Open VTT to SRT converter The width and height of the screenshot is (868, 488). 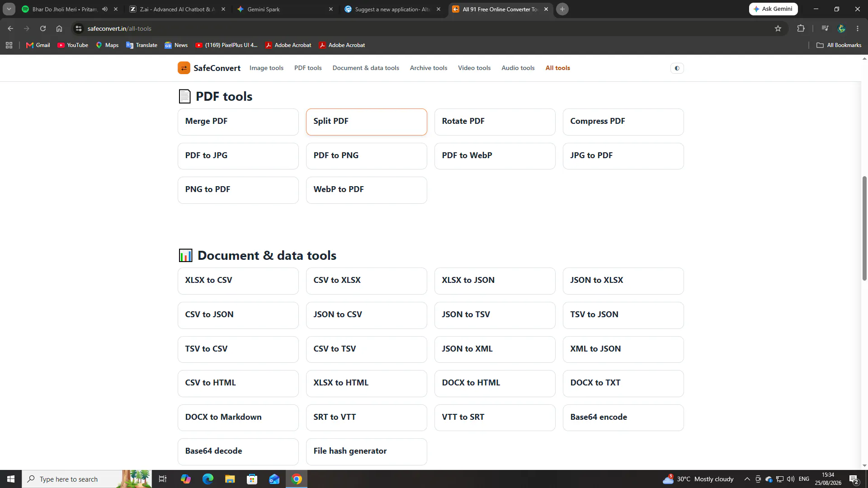click(495, 418)
